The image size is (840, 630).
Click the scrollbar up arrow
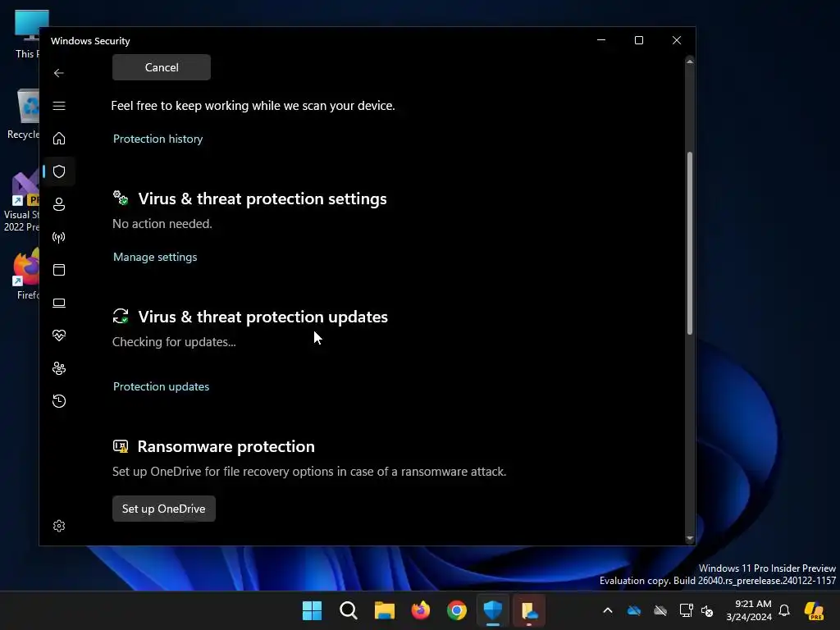pos(689,62)
